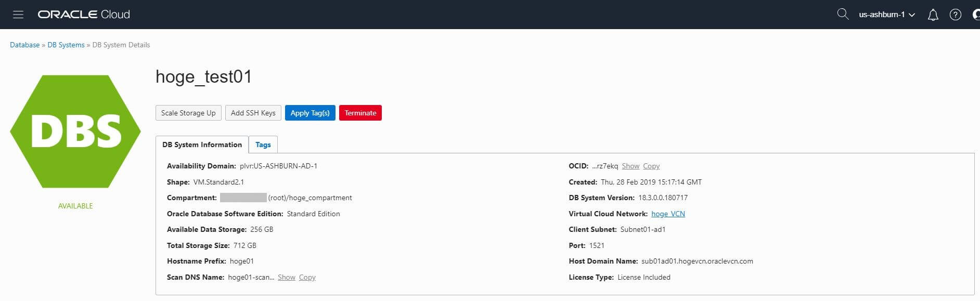Image resolution: width=980 pixels, height=301 pixels.
Task: Click the Oracle Cloud logo
Action: tap(84, 15)
